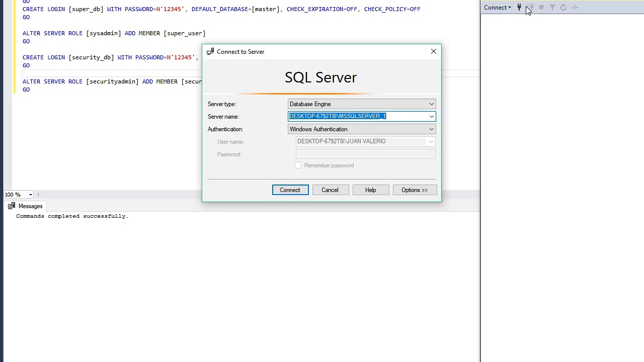Screen dimensions: 644x362
Task: Click ALTER SERVER ROLE [securityadmin] line
Action: (x=112, y=81)
